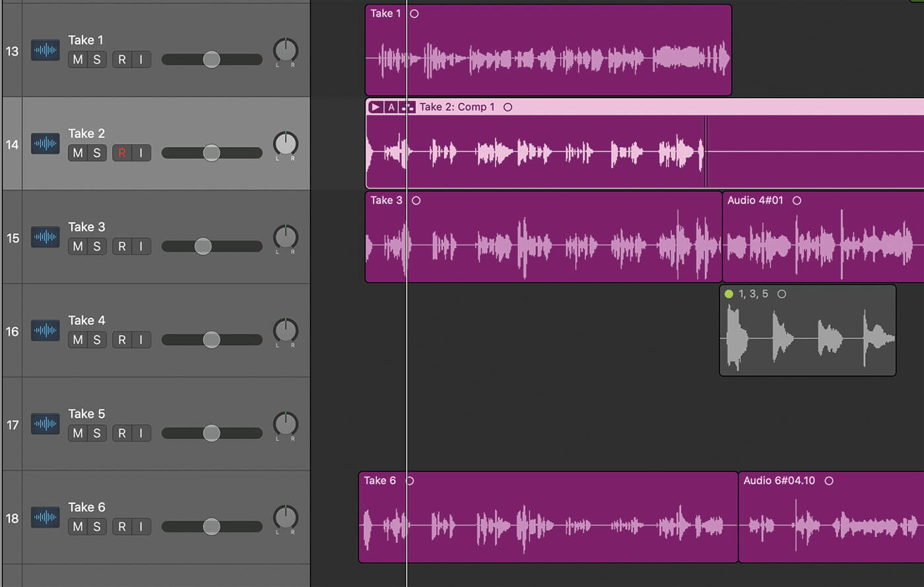924x587 pixels.
Task: Click the Take 3 track pan knob
Action: tap(285, 237)
